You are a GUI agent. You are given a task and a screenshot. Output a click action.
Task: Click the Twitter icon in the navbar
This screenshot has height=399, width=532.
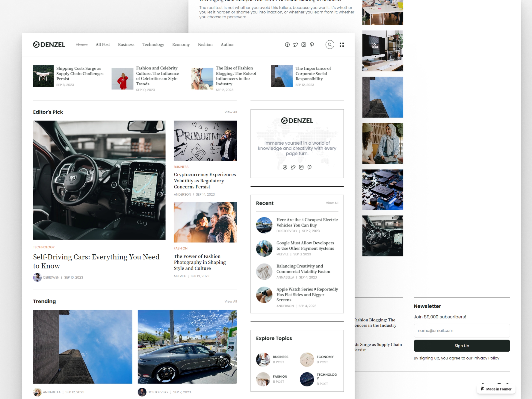tap(295, 44)
